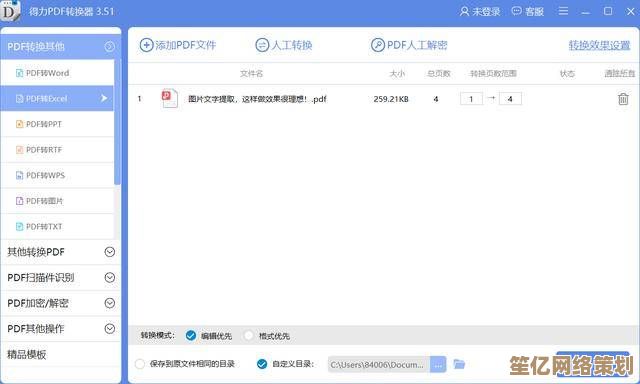The image size is (640, 384).
Task: Click the app logo D icon
Action: tap(10, 11)
